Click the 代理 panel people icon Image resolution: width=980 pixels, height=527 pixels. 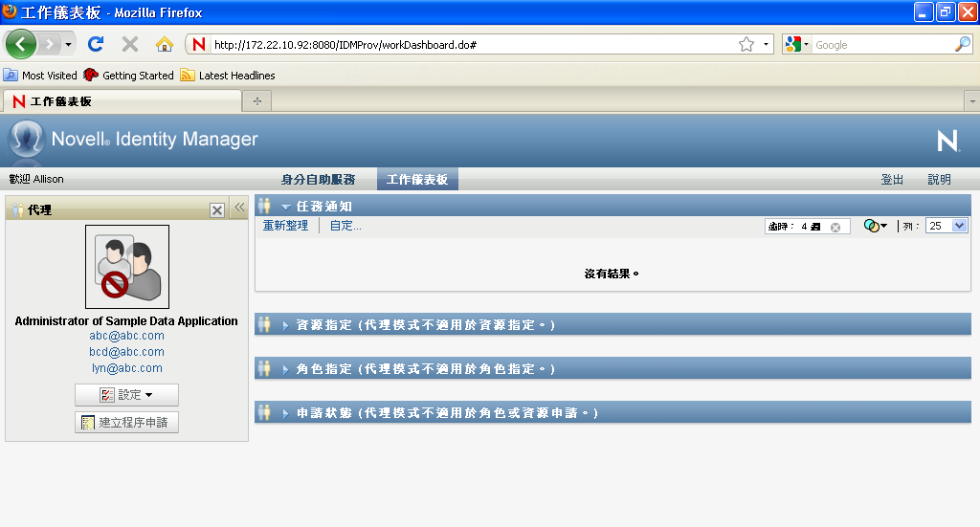tap(17, 210)
